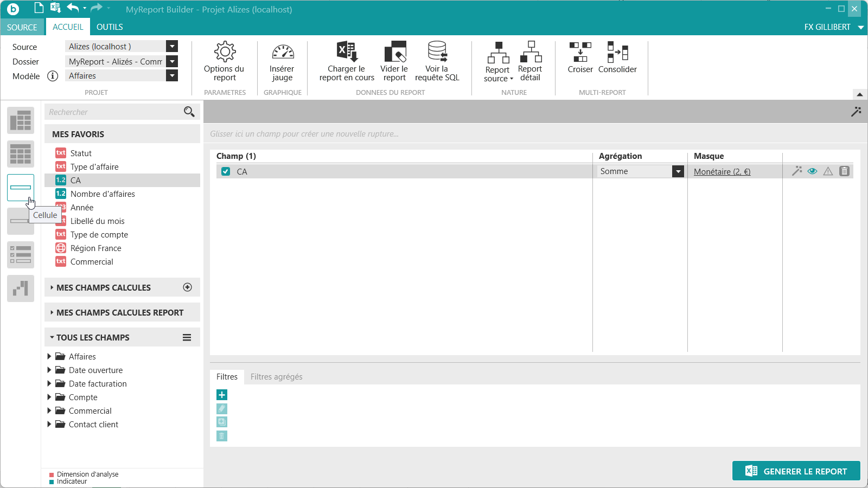Open Options du report settings
Screen dimensions: 868x488
click(x=224, y=61)
